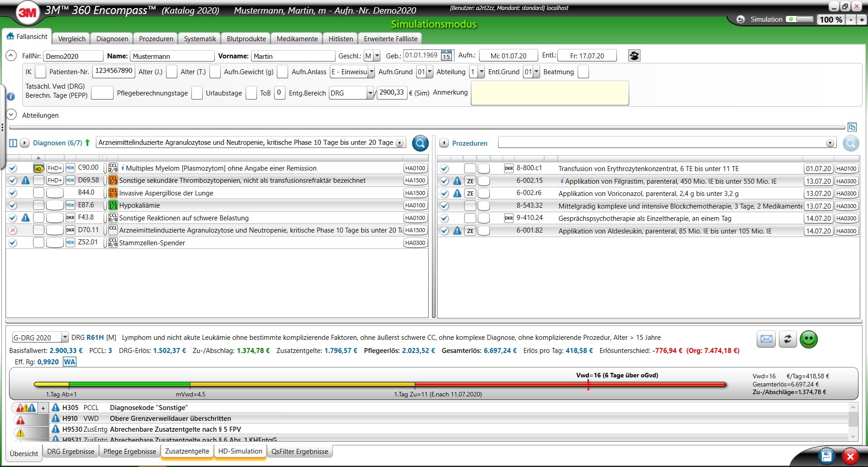Image resolution: width=868 pixels, height=467 pixels.
Task: Click the HD main diagnosis icon for C90.00
Action: [x=38, y=168]
